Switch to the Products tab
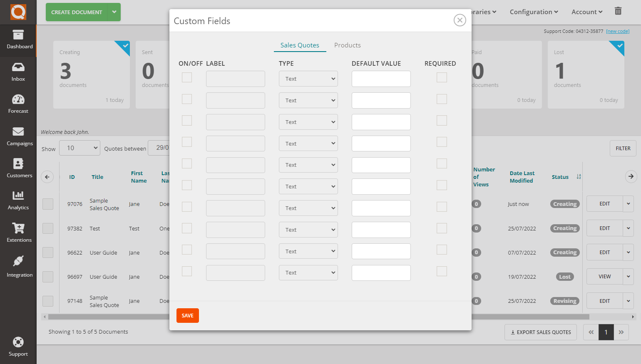Viewport: 641px width, 364px height. click(x=347, y=45)
